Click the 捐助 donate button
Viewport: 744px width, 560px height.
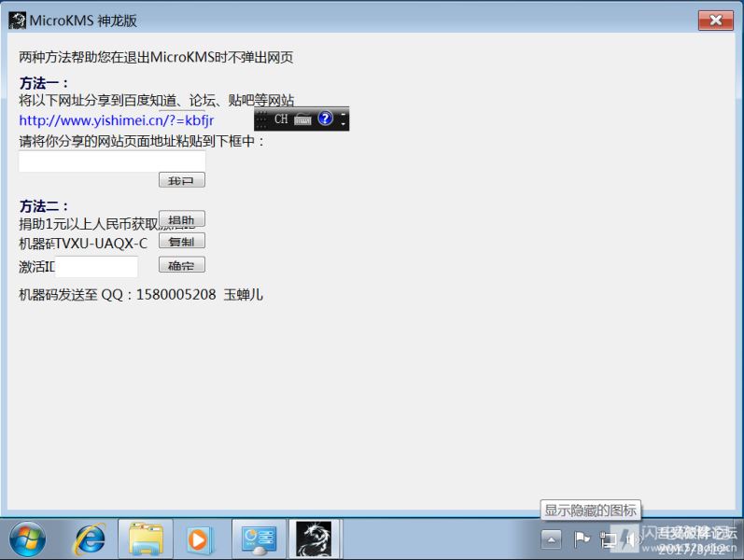[182, 218]
